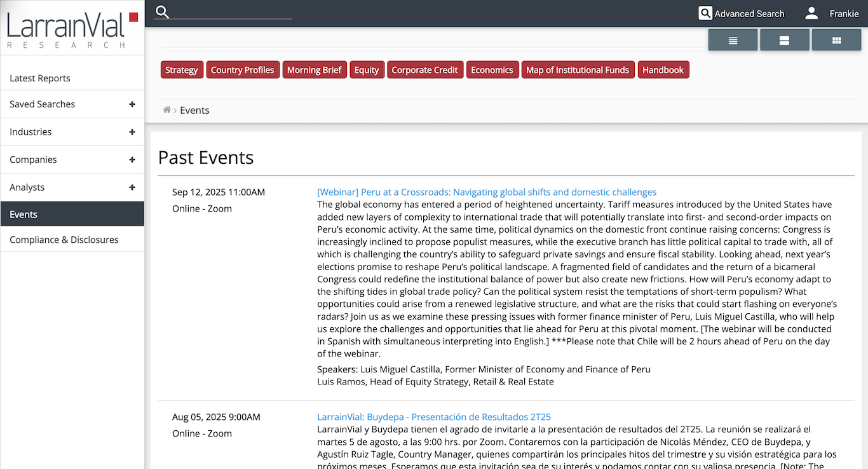Switch to grid view layout
The image size is (868, 469).
836,40
